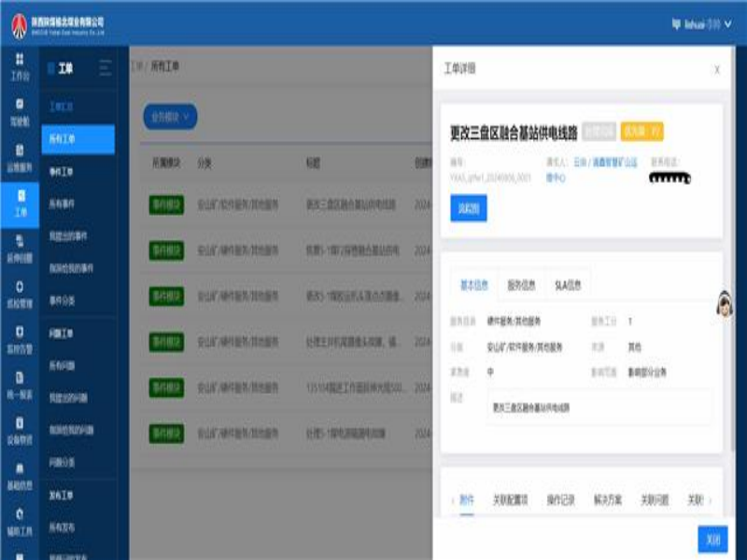Click the 驾驶舱 cockpit sidebar icon
The height and width of the screenshot is (560, 747).
point(20,111)
